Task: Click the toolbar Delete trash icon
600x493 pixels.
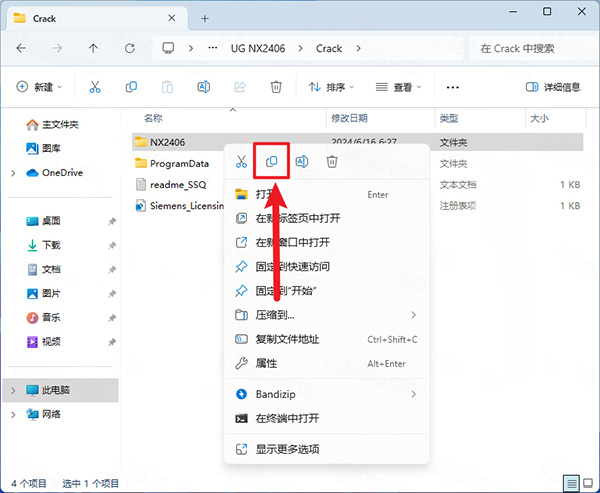Action: point(276,87)
